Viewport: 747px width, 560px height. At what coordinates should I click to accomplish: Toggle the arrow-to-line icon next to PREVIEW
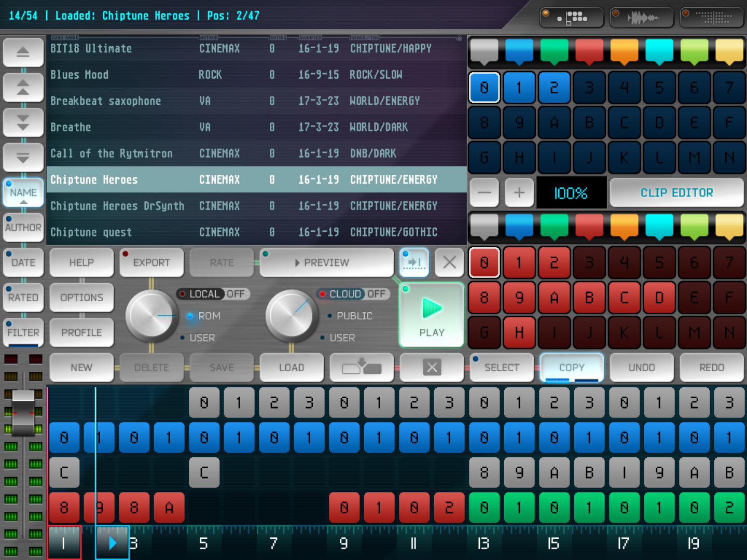(414, 262)
